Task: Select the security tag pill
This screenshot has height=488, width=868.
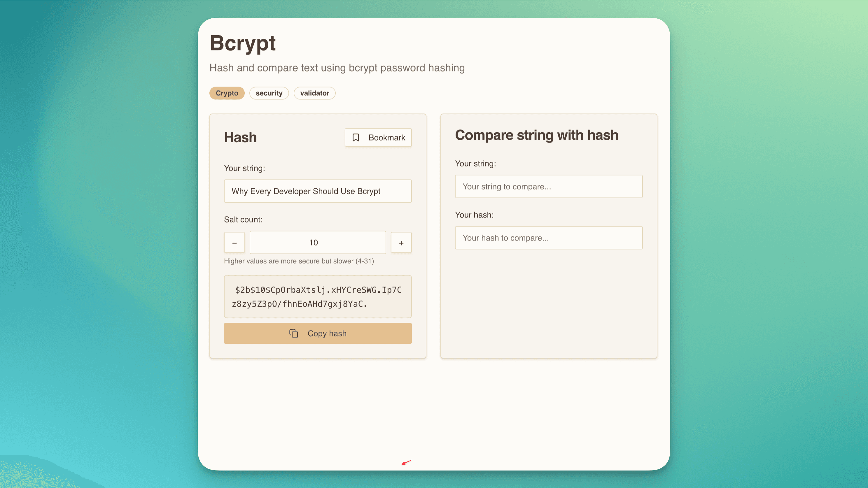Action: (x=269, y=93)
